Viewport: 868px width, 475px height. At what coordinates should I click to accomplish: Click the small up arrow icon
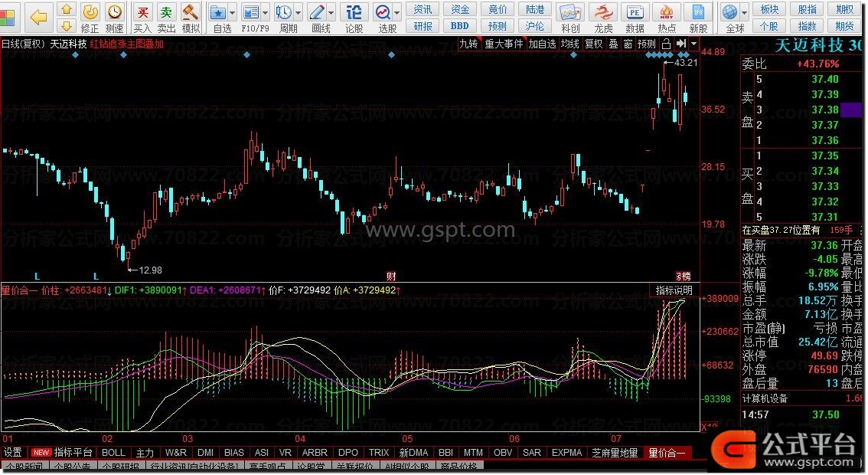[67, 9]
